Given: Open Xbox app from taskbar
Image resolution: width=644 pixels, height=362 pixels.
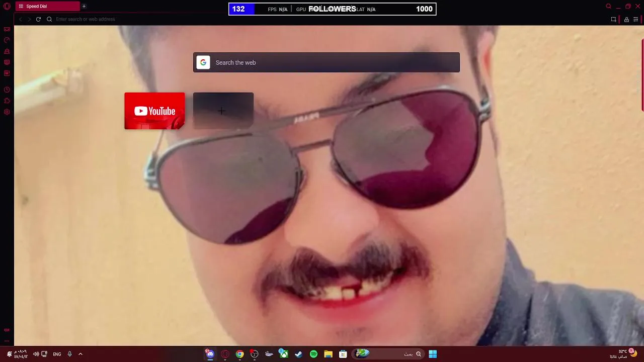Looking at the screenshot, I should 284,354.
